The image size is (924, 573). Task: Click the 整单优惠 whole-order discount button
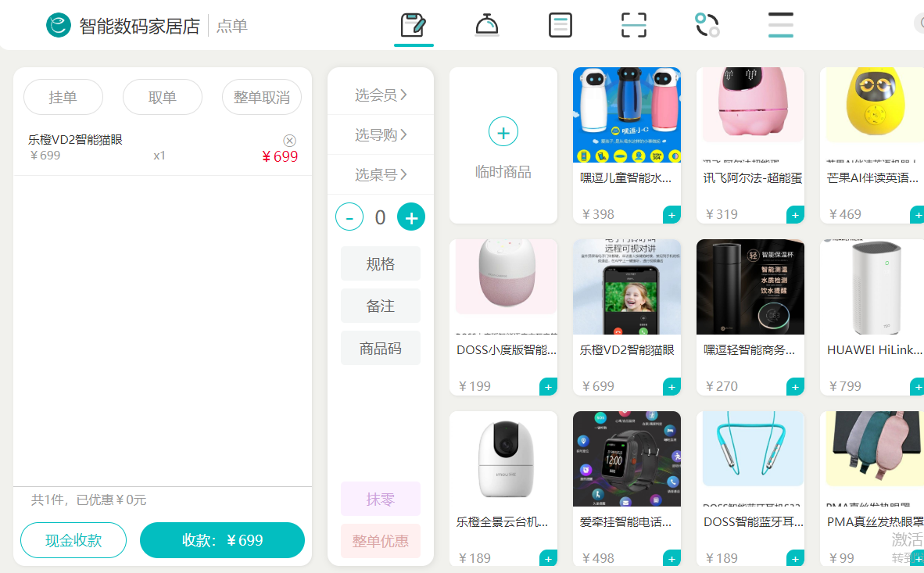click(x=381, y=541)
